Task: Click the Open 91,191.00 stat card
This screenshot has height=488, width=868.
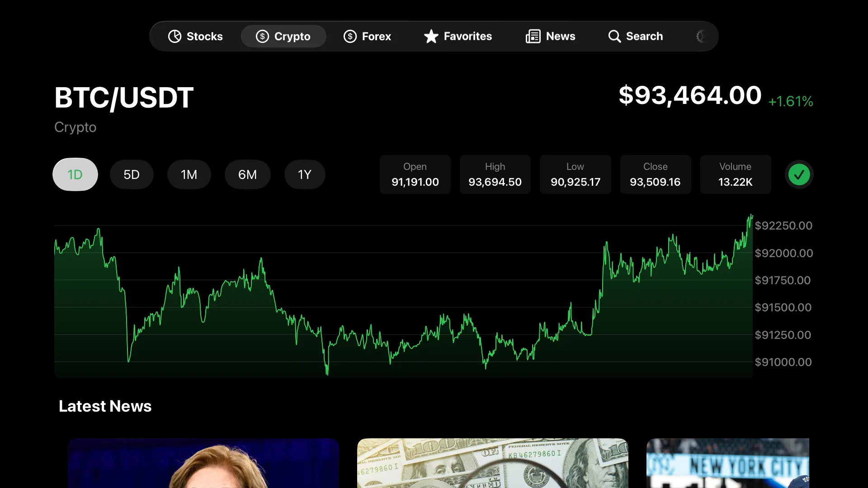Action: coord(415,174)
